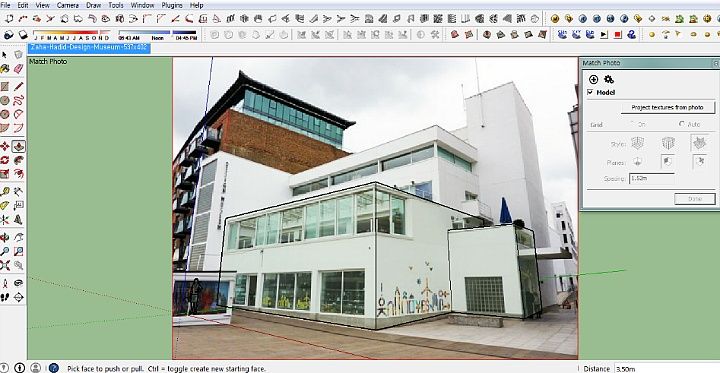Select the Line pencil tool
720x373 pixels.
point(18,86)
